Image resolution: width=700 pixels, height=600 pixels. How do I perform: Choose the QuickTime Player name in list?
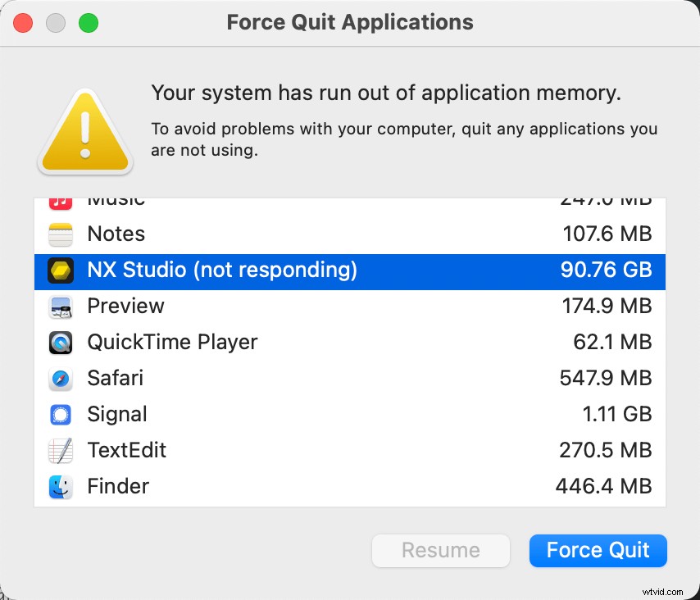(172, 342)
